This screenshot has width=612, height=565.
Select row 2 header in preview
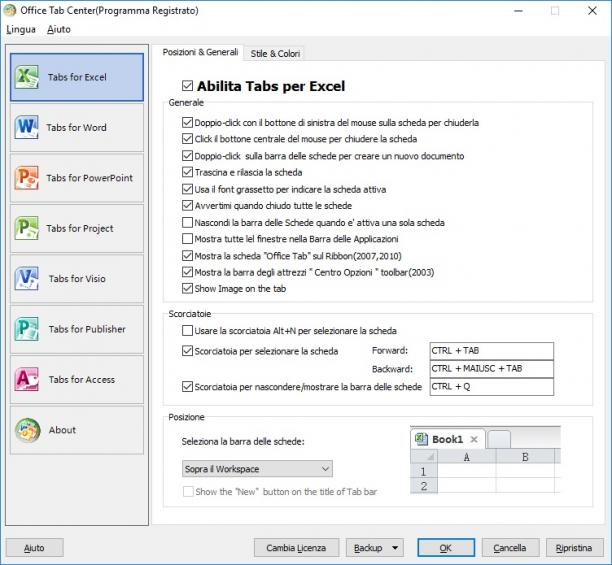[x=424, y=486]
